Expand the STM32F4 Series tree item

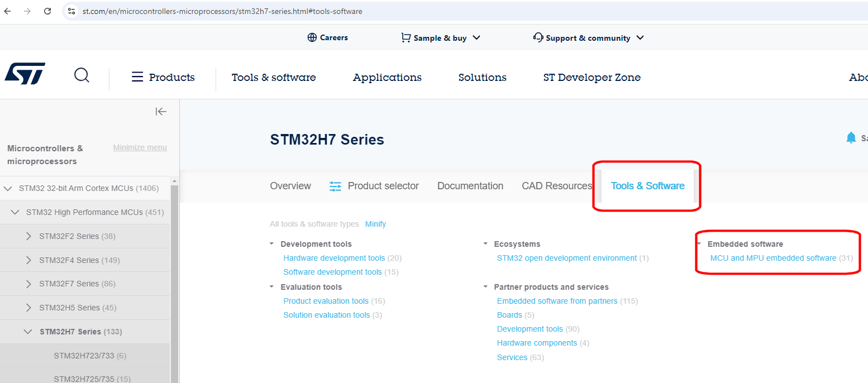[x=30, y=260]
